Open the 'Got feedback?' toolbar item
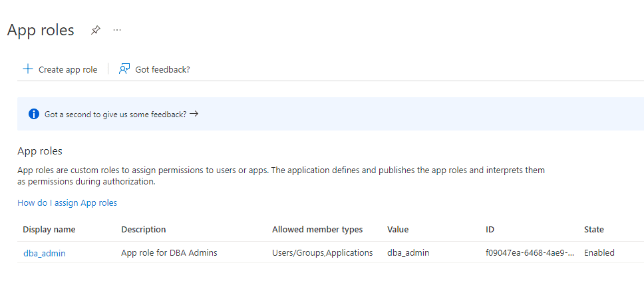 (x=162, y=69)
